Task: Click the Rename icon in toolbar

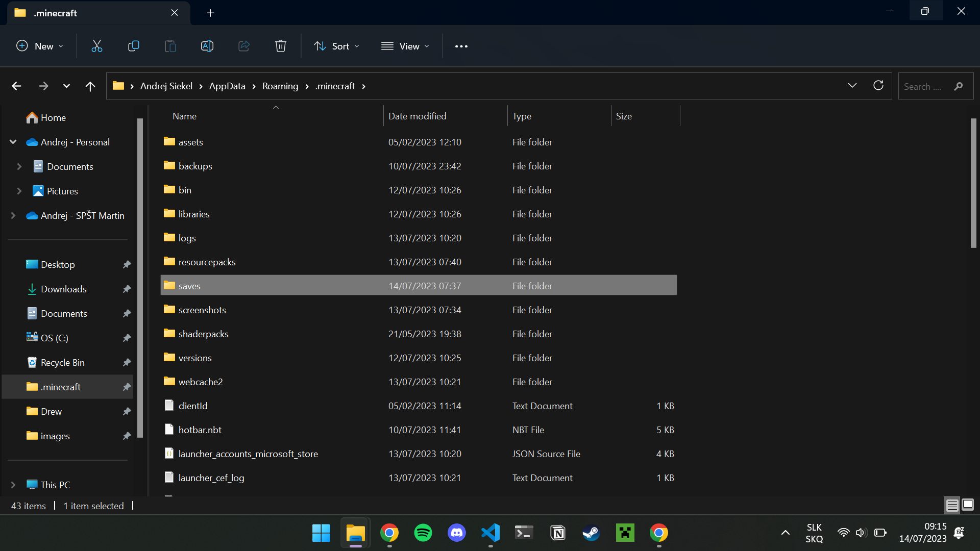Action: (x=207, y=46)
